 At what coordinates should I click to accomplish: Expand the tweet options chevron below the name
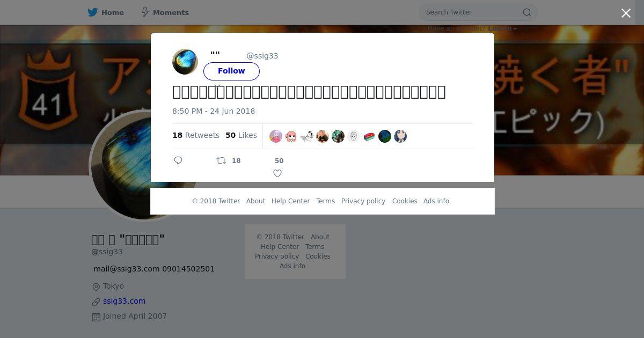point(217,86)
